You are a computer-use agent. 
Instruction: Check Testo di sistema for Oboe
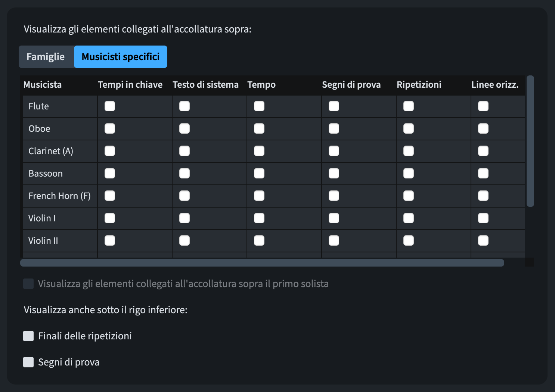pyautogui.click(x=185, y=129)
